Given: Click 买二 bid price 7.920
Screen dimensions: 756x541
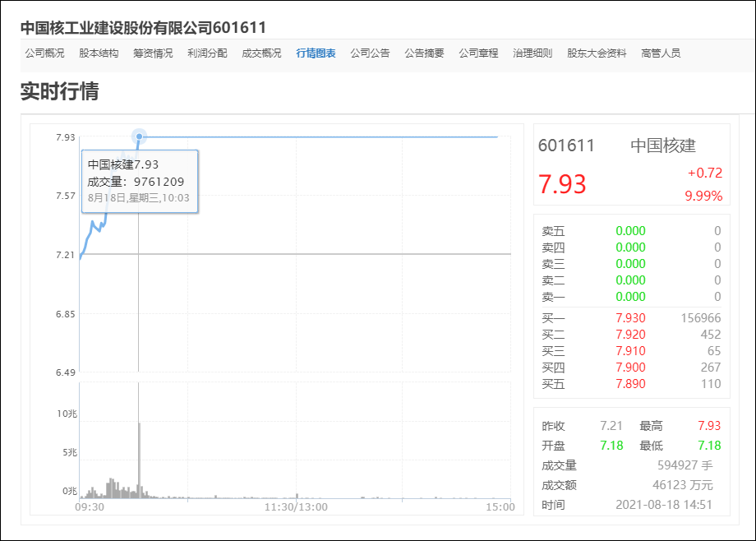Looking at the screenshot, I should (x=630, y=335).
